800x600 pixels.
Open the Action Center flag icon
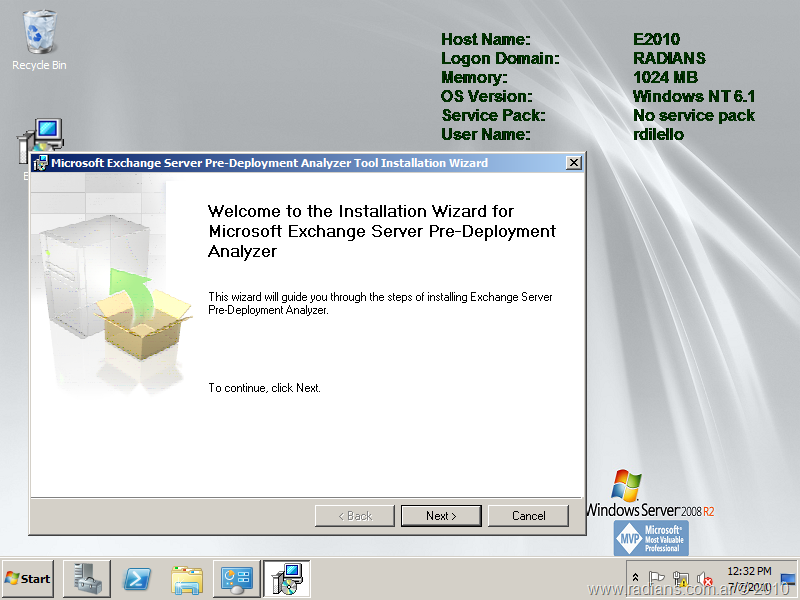click(657, 578)
